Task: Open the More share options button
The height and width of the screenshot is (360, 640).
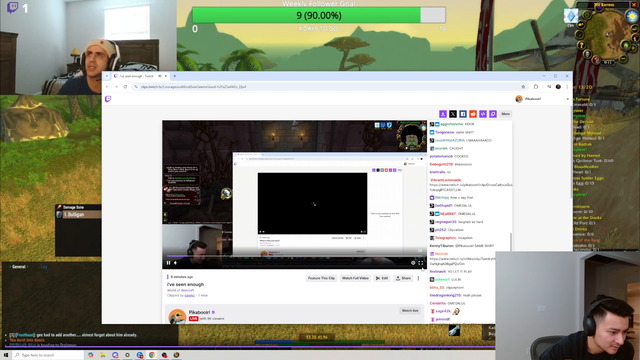Action: point(505,114)
